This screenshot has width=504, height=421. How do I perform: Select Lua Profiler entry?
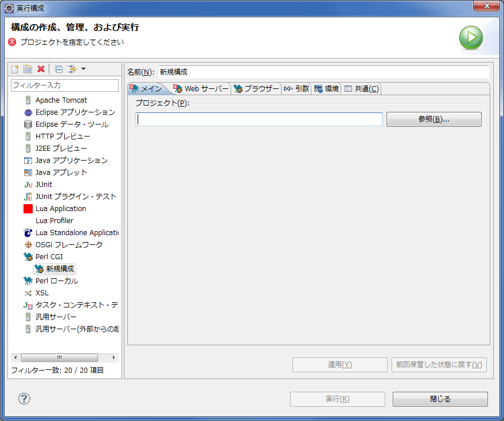pos(54,221)
